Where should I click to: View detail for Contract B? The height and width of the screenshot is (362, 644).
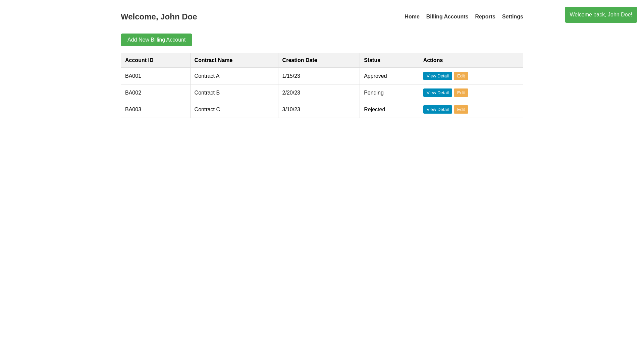coord(437,93)
